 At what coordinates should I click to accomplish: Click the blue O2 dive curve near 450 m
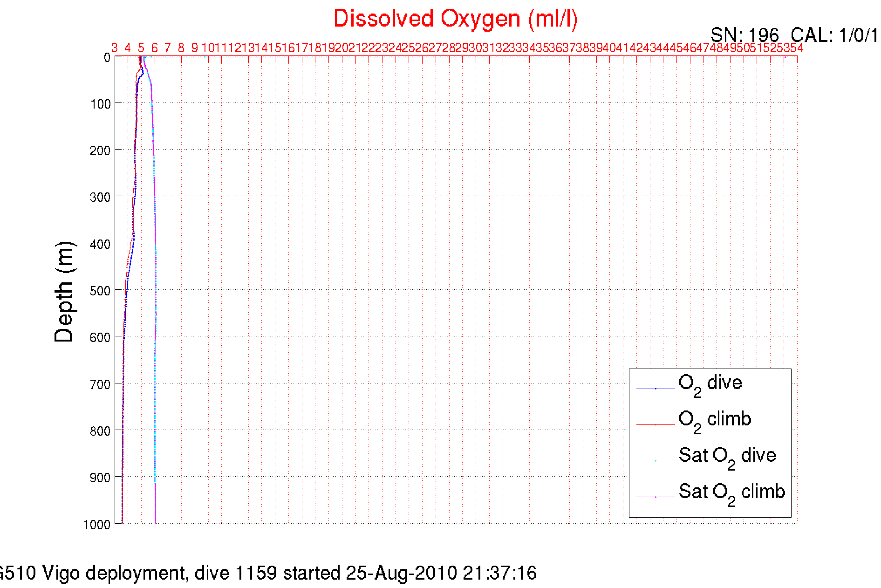[130, 266]
